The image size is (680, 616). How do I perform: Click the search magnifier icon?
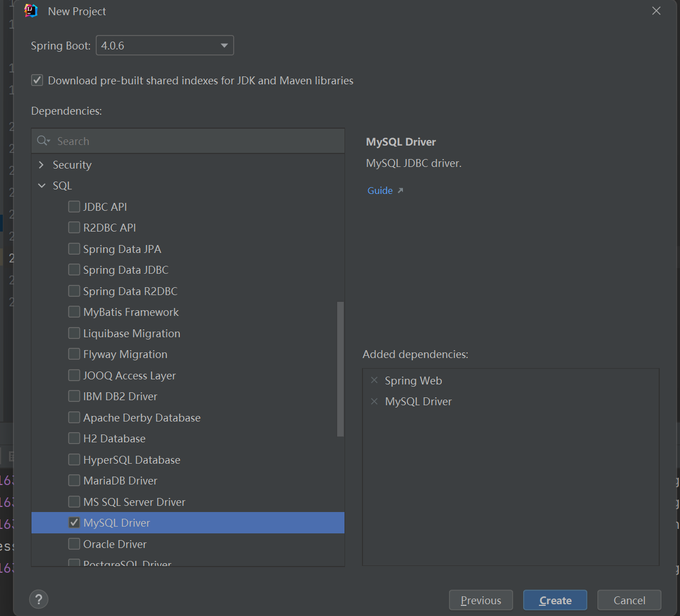43,141
